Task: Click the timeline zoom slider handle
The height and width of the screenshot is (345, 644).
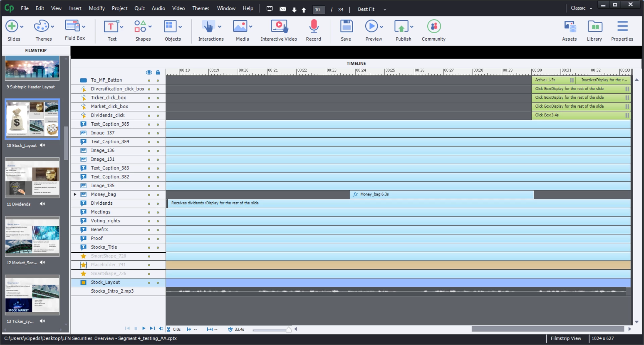Action: 288,330
